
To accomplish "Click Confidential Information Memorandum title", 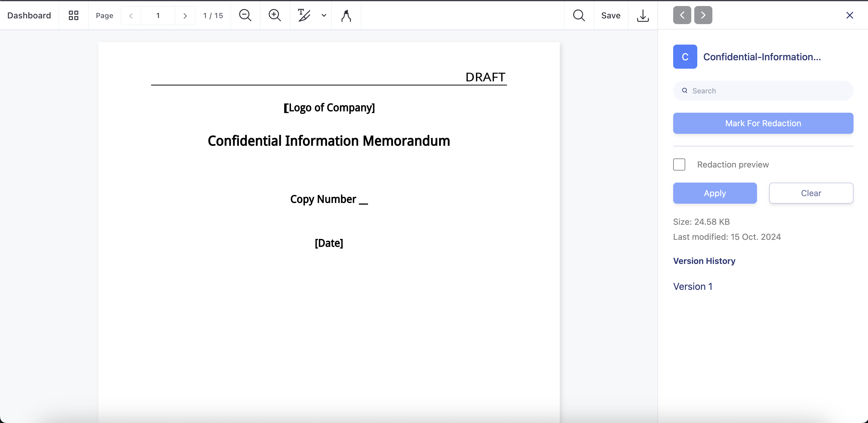I will coord(329,141).
